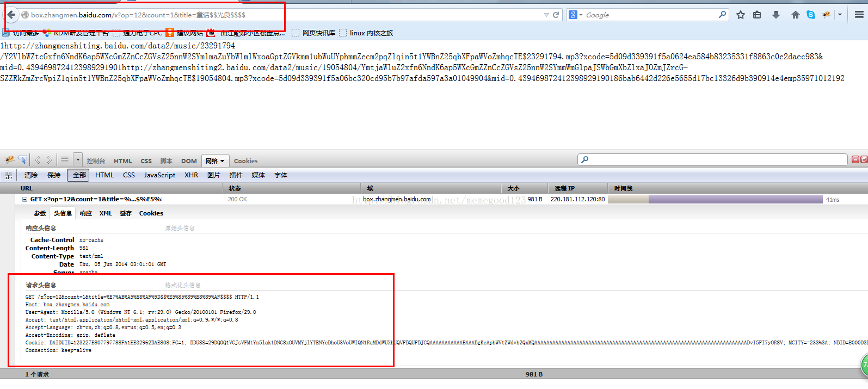This screenshot has width=868, height=389.
Task: Click the Google search engine icon
Action: 573,15
